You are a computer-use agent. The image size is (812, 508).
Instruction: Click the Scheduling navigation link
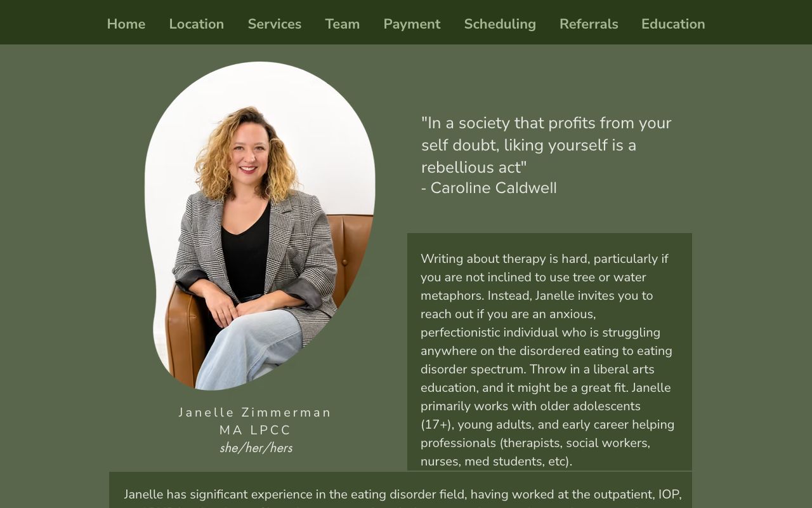click(x=500, y=24)
